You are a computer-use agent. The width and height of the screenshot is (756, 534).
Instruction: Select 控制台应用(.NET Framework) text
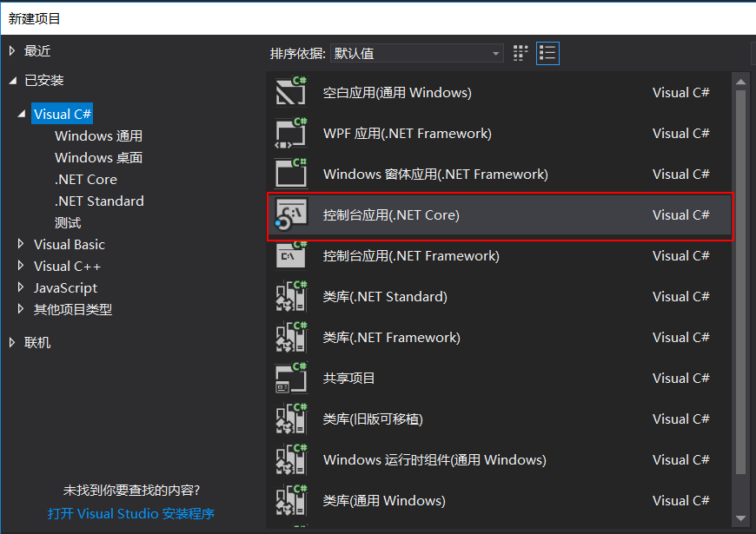click(x=411, y=256)
